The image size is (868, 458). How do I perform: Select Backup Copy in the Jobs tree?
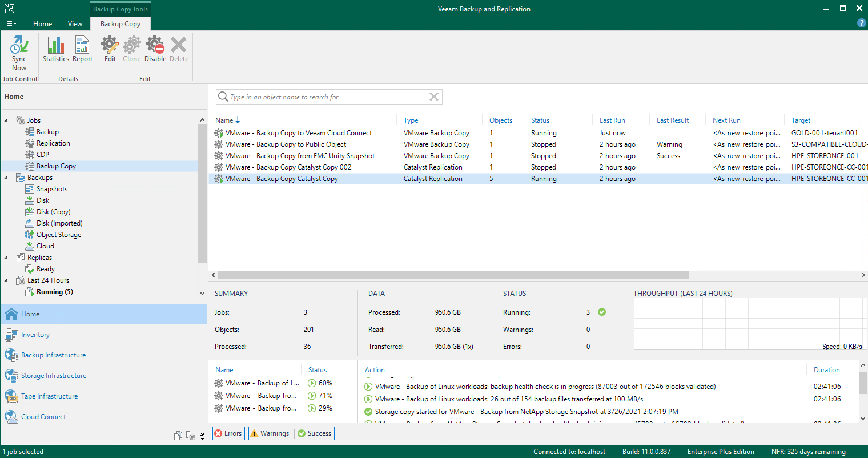(x=56, y=166)
